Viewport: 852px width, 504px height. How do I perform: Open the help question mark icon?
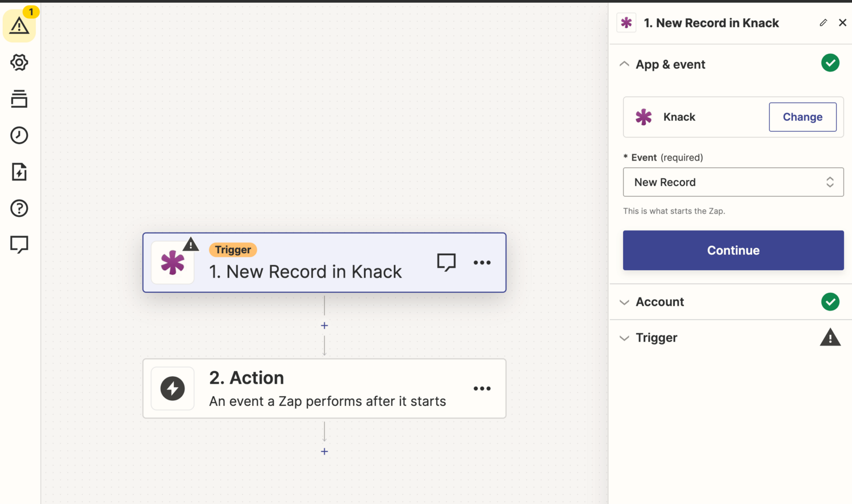click(x=19, y=208)
